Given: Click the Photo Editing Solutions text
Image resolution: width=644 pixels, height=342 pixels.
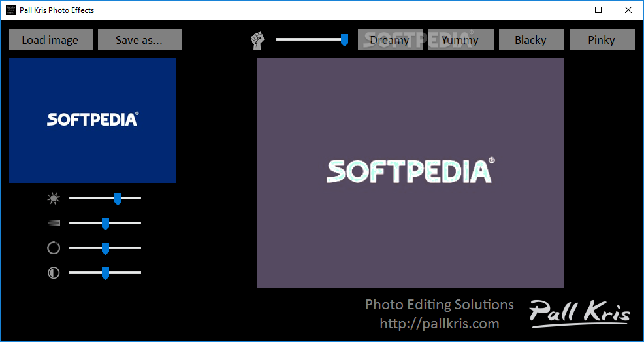Looking at the screenshot, I should click(440, 305).
